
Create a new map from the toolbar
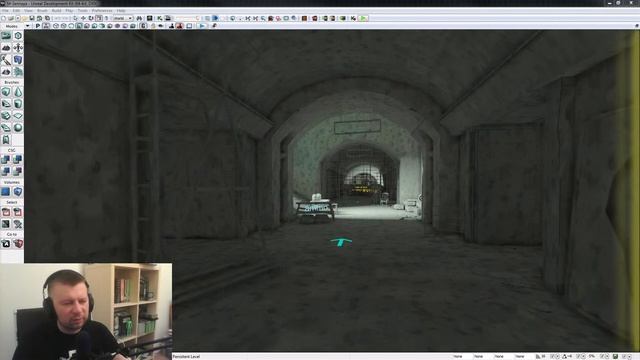[3, 18]
